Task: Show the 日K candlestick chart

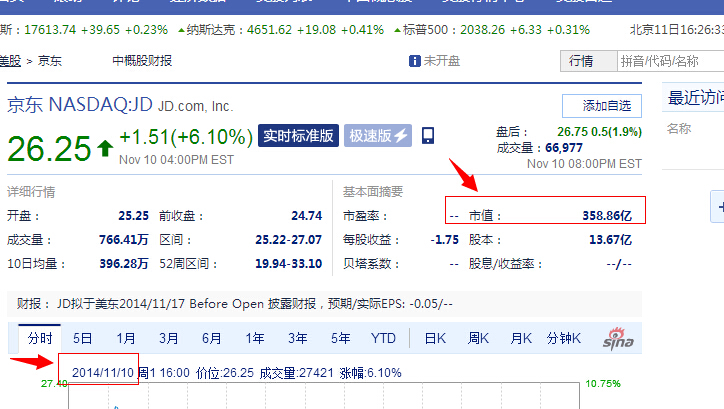Action: tap(435, 339)
